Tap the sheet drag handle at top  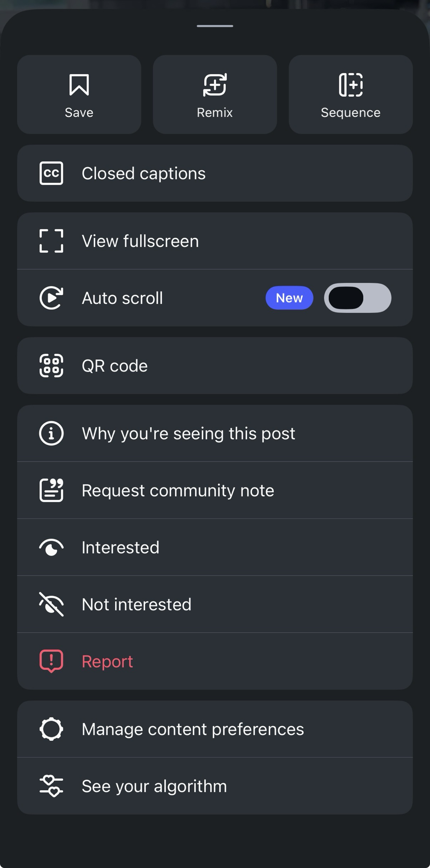[215, 26]
